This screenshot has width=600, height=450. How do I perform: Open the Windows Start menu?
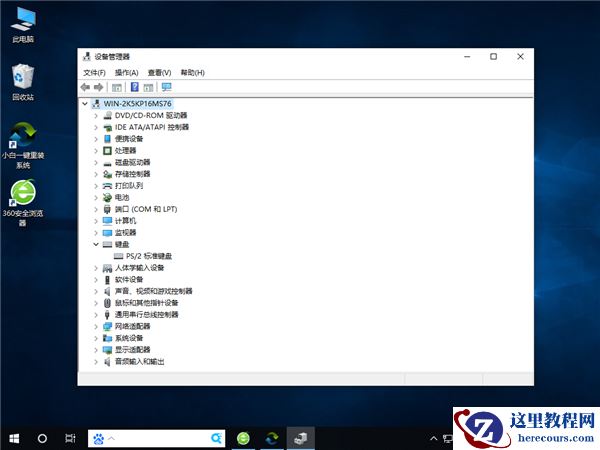[14, 439]
